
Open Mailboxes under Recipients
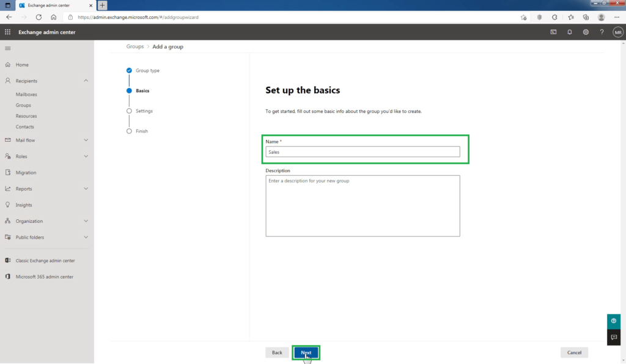point(26,95)
